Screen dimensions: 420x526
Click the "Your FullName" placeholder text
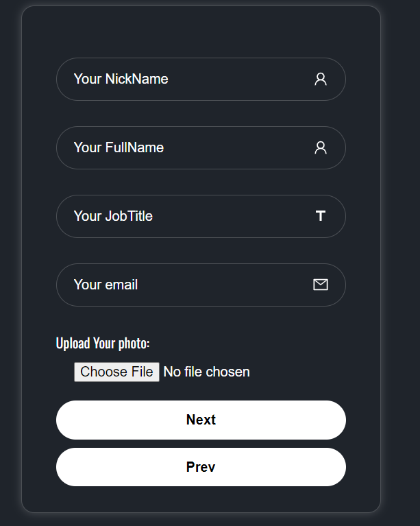click(119, 147)
